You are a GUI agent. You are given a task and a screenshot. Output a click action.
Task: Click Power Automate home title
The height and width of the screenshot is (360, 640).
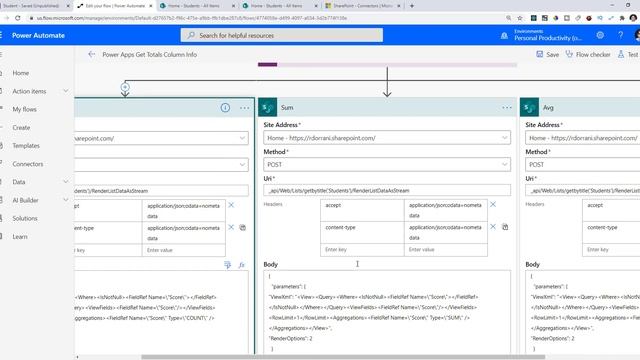point(38,36)
